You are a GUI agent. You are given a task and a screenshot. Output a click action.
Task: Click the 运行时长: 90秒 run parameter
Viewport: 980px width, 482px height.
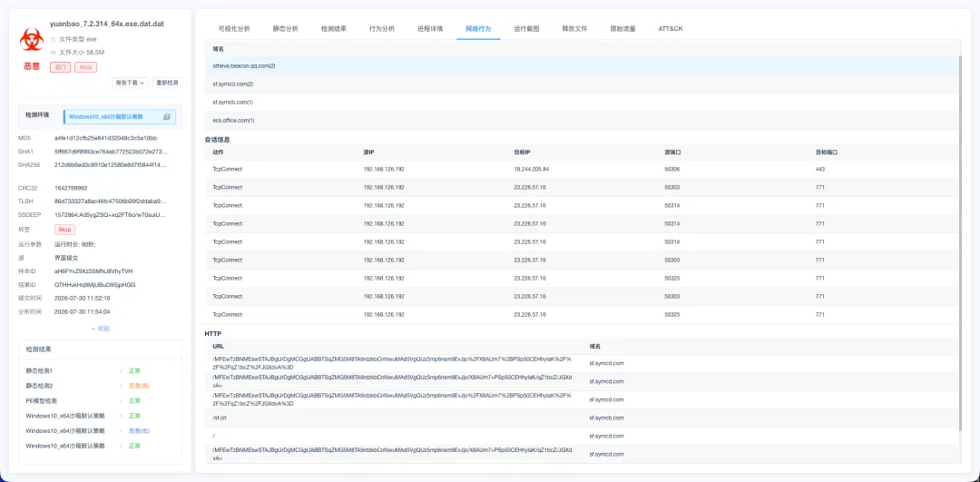74,244
